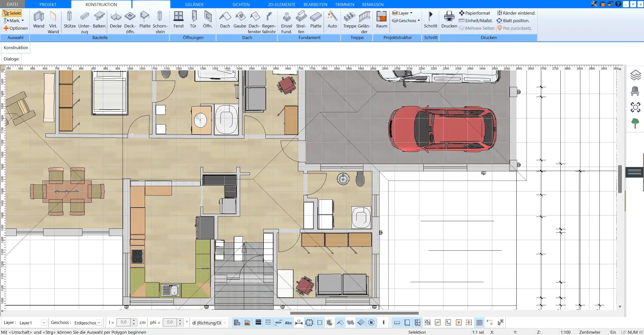Start the Schnitt section tool
This screenshot has height=335, width=644.
[x=430, y=19]
